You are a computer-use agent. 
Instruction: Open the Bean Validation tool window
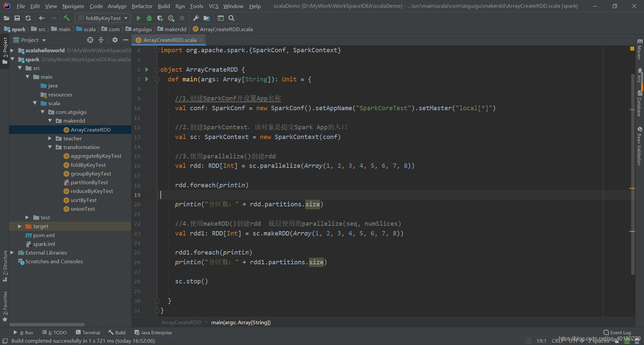(x=640, y=146)
